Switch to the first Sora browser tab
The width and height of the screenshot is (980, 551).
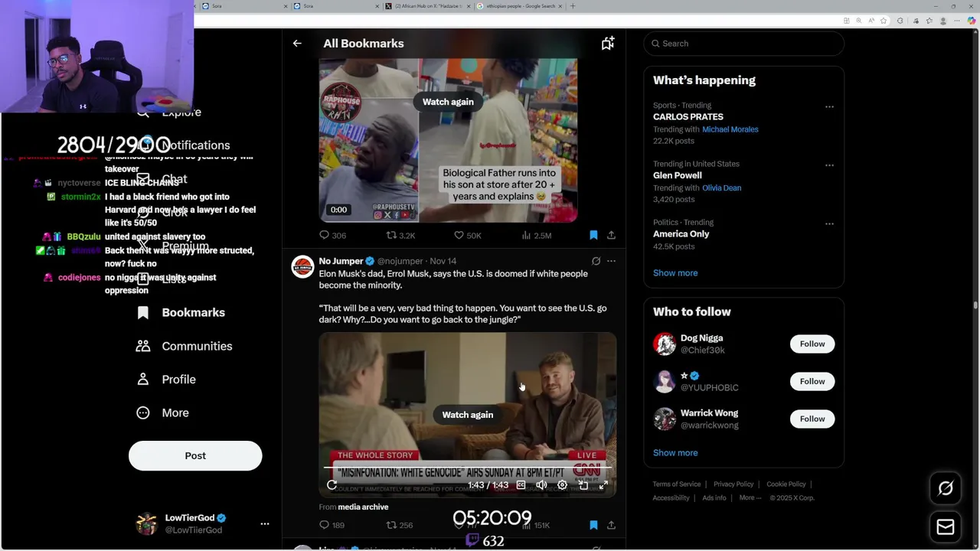(x=245, y=6)
